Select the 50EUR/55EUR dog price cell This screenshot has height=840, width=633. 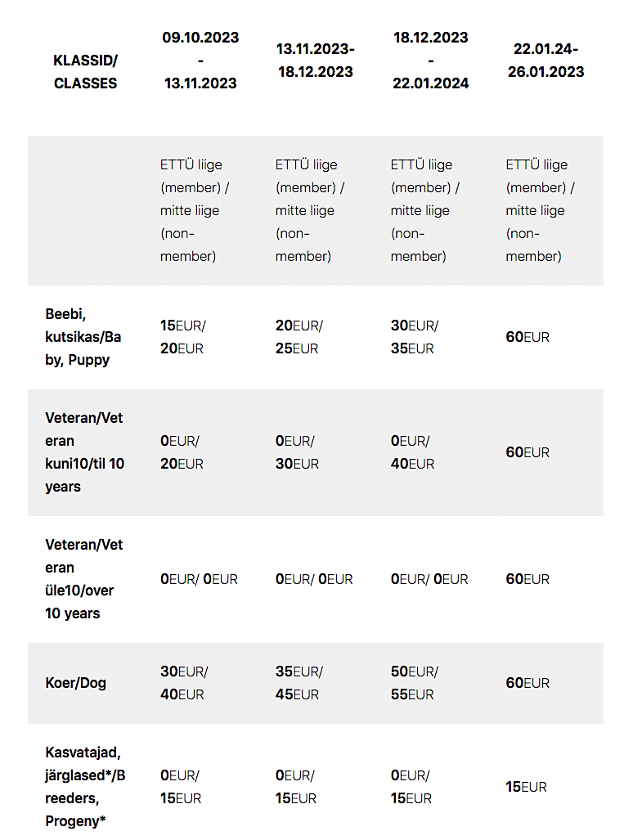[415, 683]
